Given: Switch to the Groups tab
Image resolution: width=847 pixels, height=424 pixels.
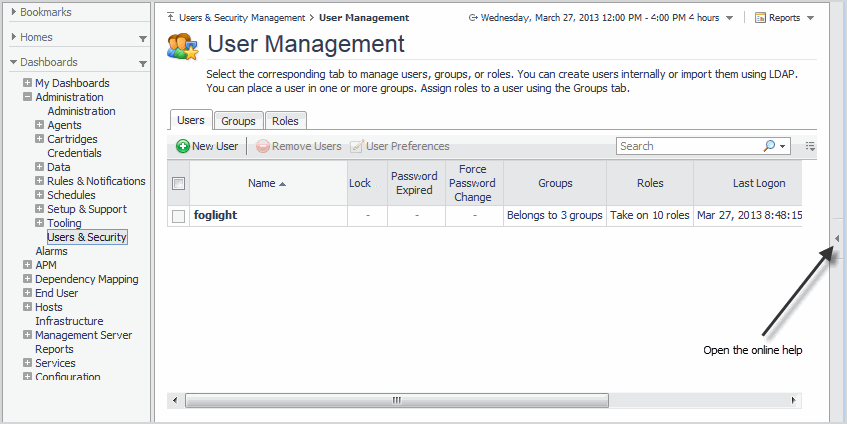Looking at the screenshot, I should tap(238, 120).
